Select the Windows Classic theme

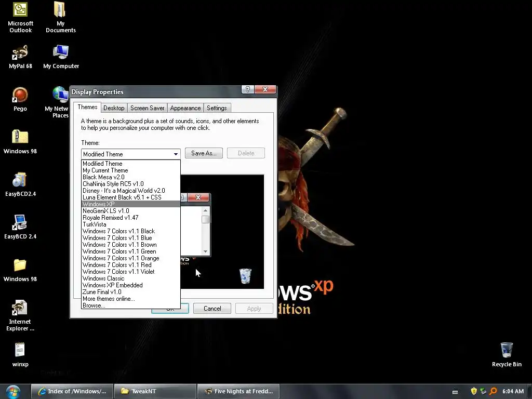click(x=130, y=278)
